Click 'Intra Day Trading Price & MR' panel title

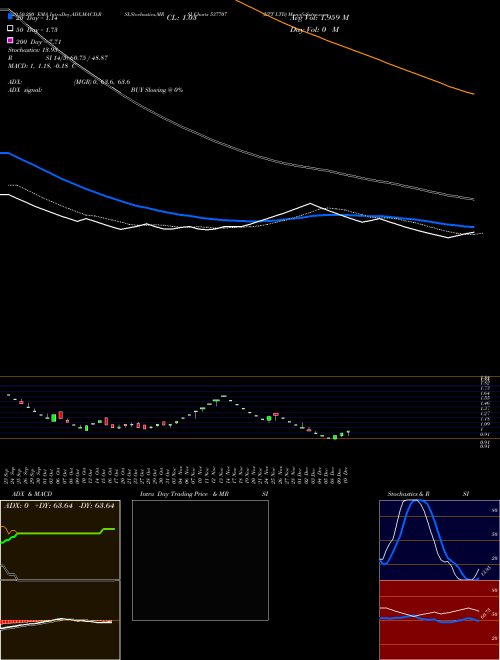point(184,494)
